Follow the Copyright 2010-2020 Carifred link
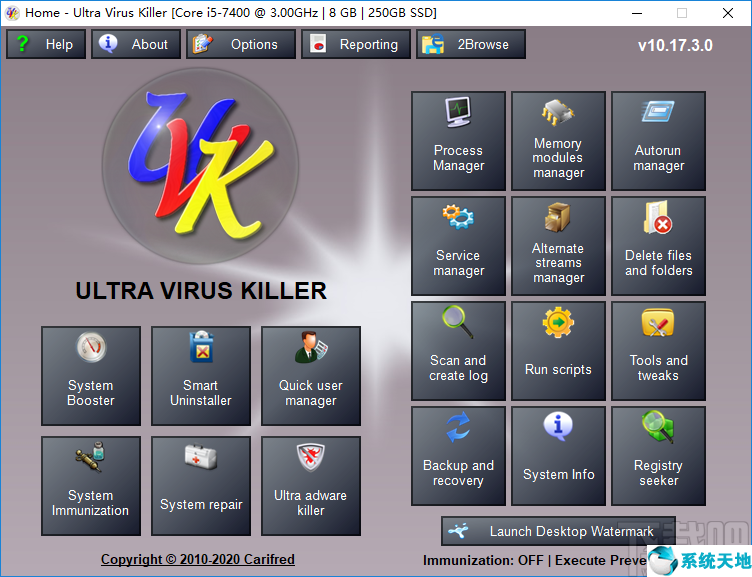Viewport: 752px width, 577px height. 198,559
